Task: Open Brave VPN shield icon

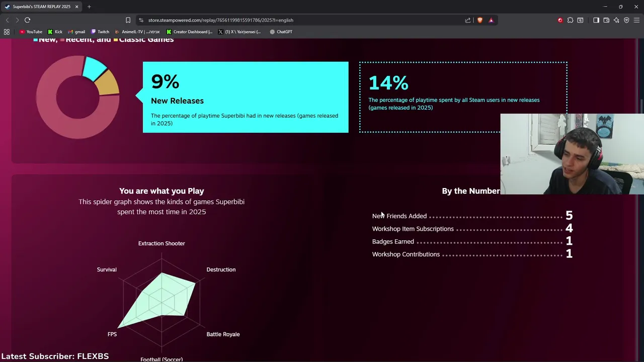Action: pyautogui.click(x=626, y=20)
